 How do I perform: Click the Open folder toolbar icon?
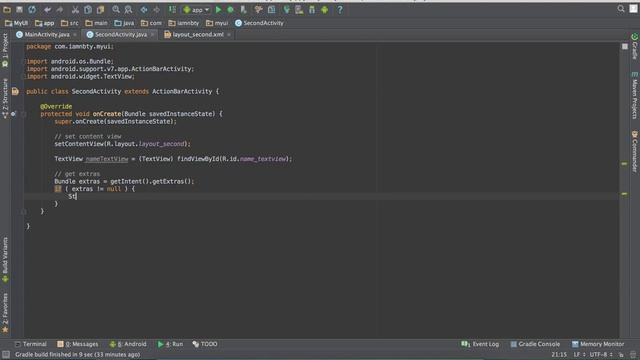pyautogui.click(x=7, y=9)
